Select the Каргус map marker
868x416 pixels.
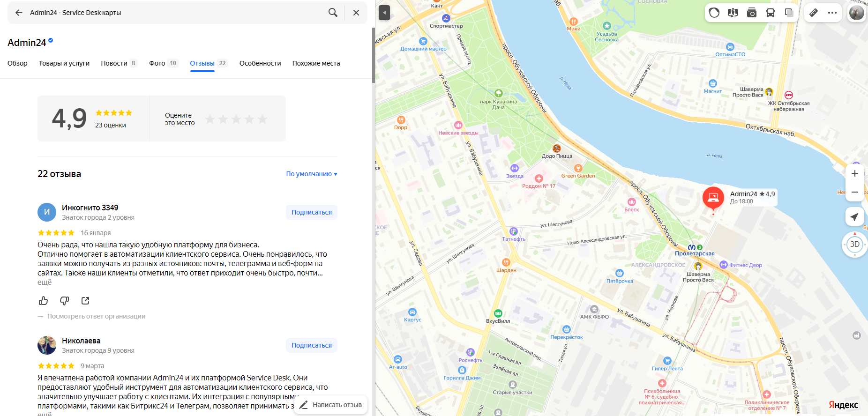coord(412,312)
